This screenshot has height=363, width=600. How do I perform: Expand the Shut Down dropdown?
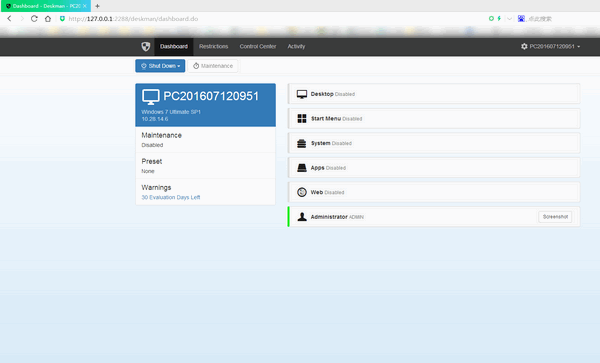click(x=160, y=66)
